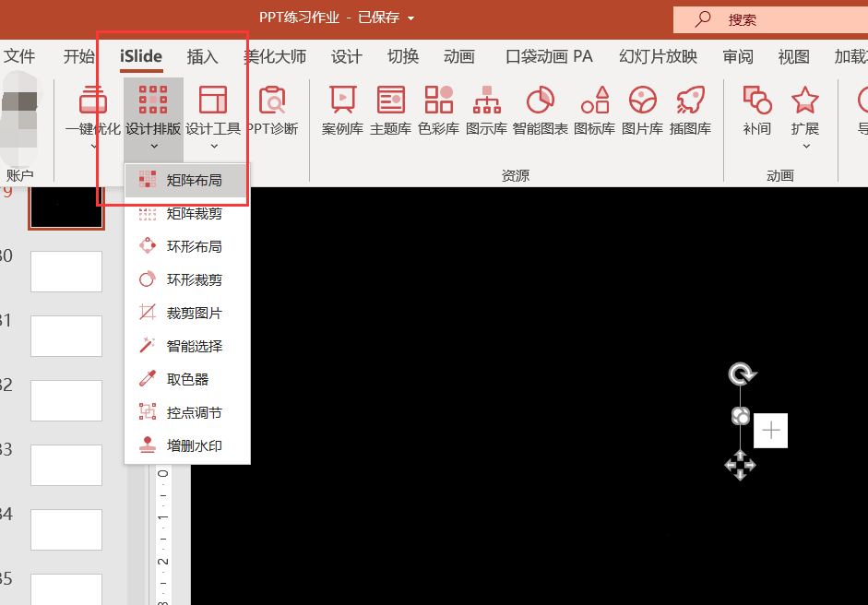Click the 账户 group label

pos(20,175)
